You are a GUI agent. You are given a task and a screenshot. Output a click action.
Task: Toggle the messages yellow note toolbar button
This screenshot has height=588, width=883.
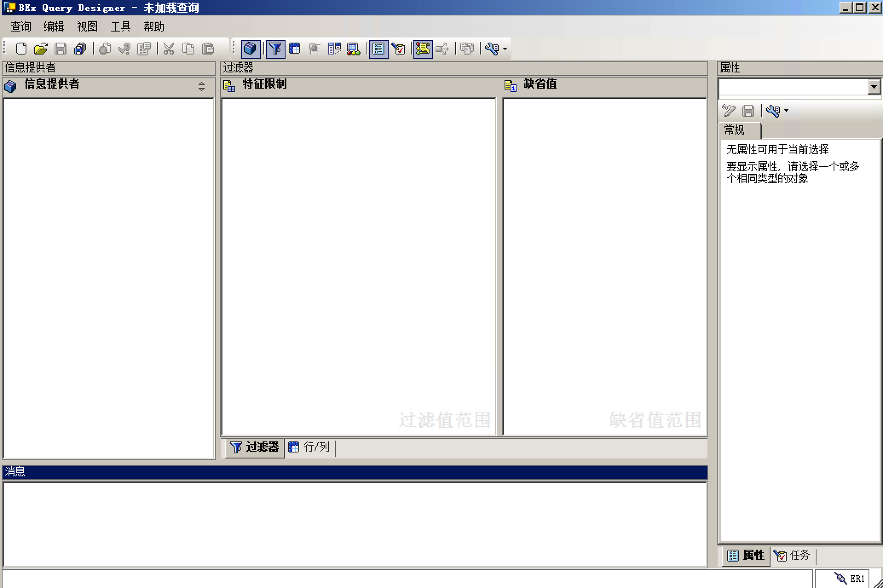coord(423,49)
